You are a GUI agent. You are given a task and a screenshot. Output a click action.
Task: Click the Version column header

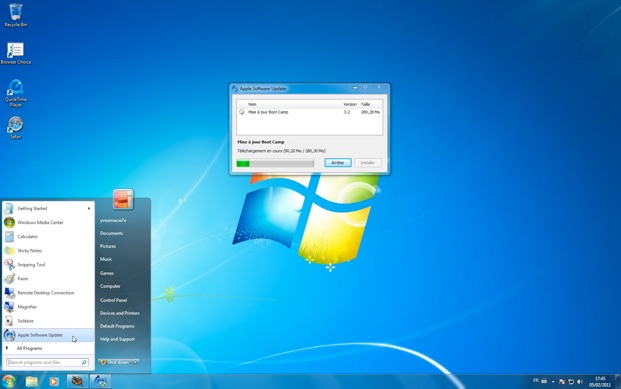[x=350, y=104]
